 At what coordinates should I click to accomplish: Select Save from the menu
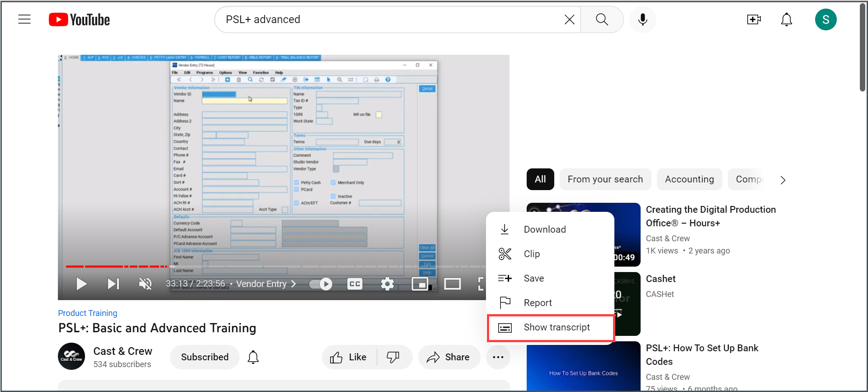(x=550, y=278)
